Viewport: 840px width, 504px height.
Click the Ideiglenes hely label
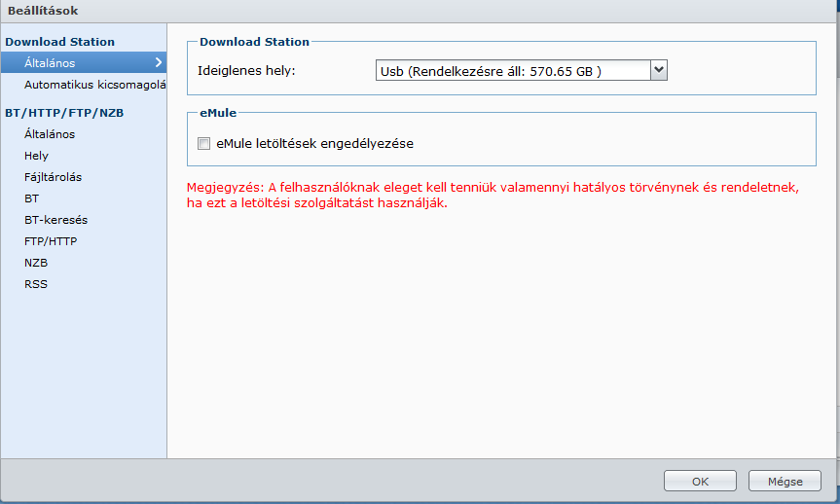click(246, 71)
